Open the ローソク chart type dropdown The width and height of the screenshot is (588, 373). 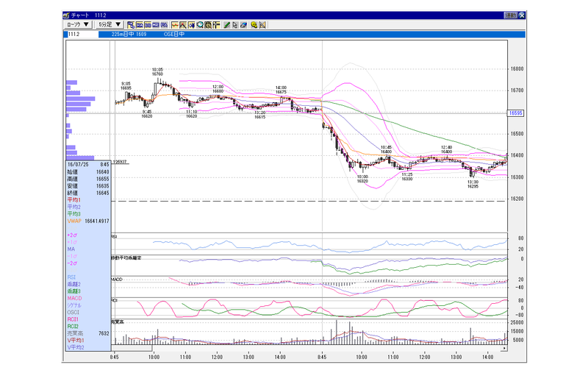tap(78, 25)
